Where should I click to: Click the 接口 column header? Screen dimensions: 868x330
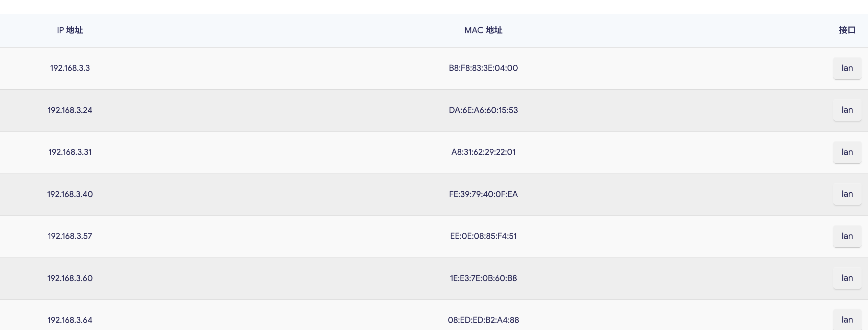pyautogui.click(x=847, y=30)
